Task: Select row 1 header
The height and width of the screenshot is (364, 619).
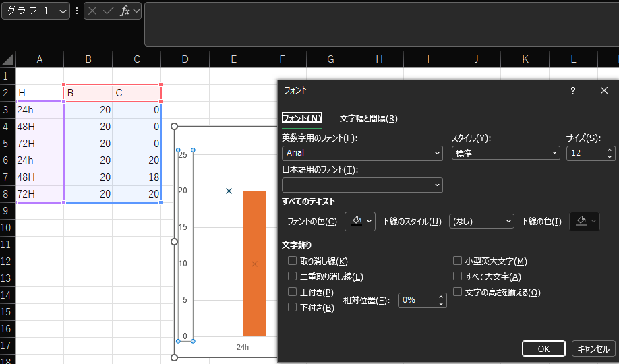Action: point(7,75)
